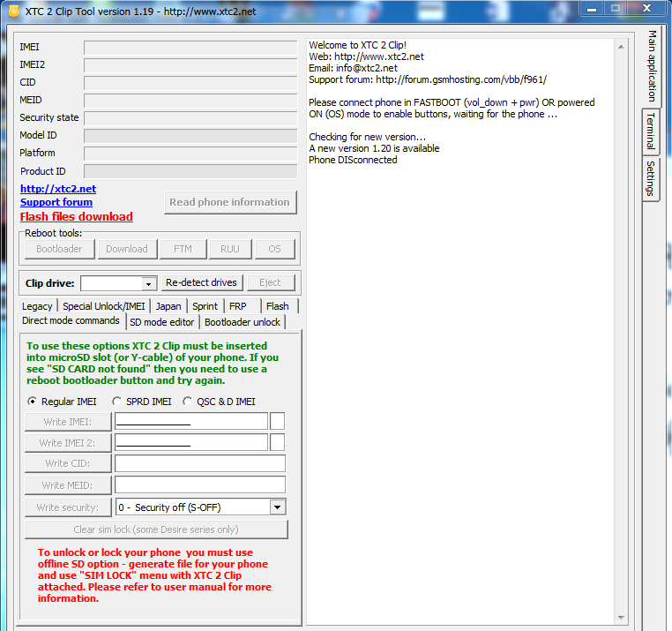Select the QSC & D IMEI radio button

point(187,402)
